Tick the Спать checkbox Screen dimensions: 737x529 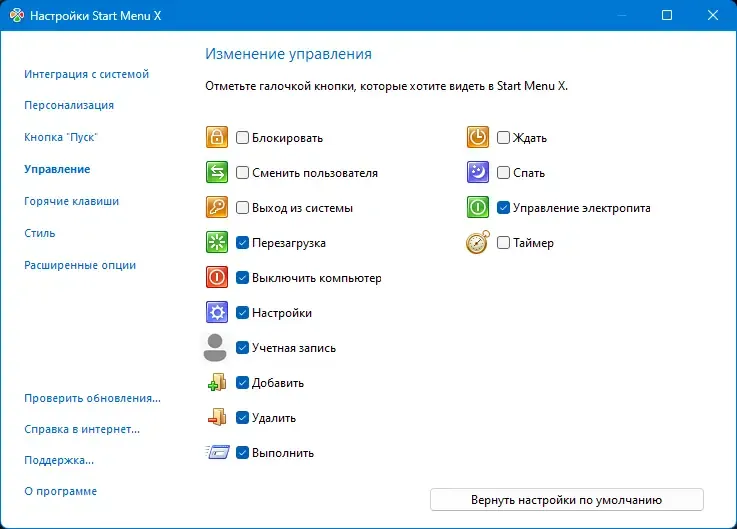(503, 173)
